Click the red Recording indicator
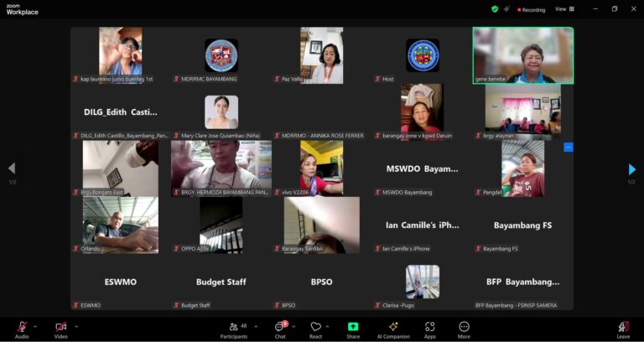644x342 pixels. [x=532, y=10]
